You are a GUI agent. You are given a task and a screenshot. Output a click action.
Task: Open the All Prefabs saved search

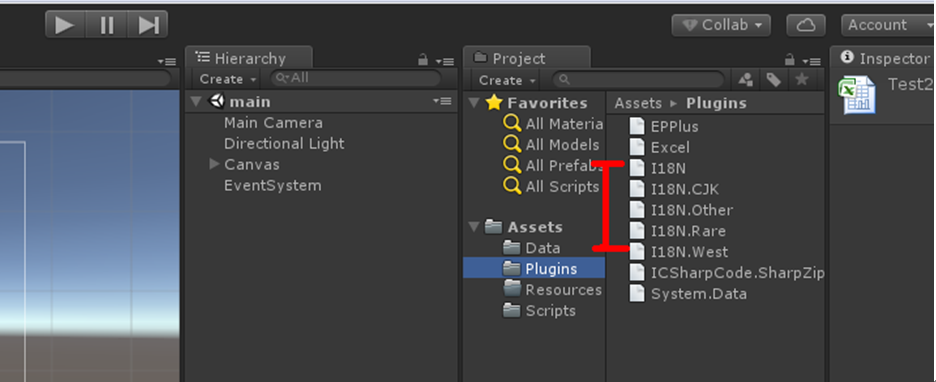click(x=553, y=165)
